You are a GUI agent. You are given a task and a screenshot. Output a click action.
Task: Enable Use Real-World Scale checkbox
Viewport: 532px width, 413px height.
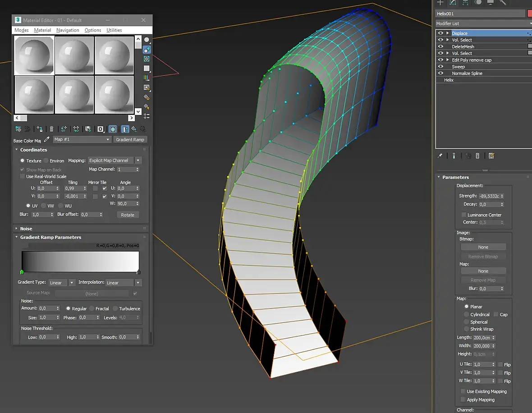coord(23,176)
